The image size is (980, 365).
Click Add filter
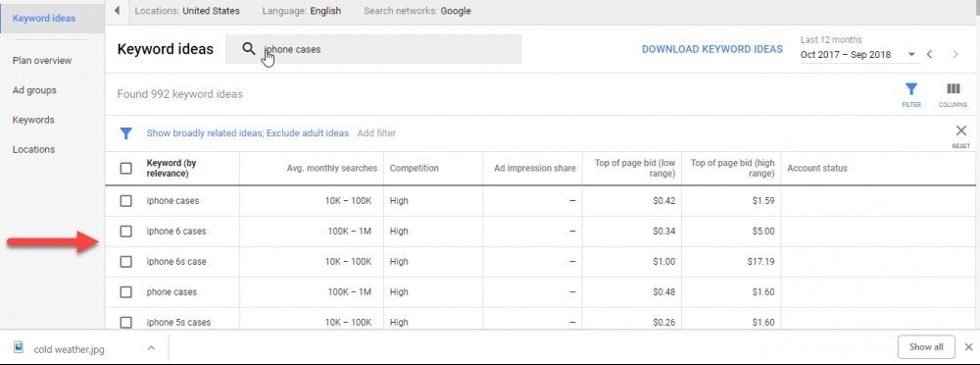click(x=376, y=132)
